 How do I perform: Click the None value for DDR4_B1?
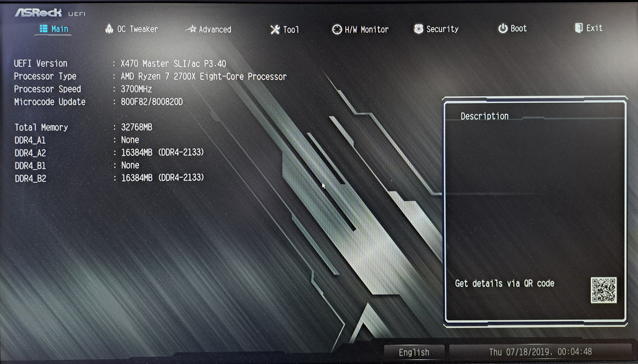tap(130, 165)
